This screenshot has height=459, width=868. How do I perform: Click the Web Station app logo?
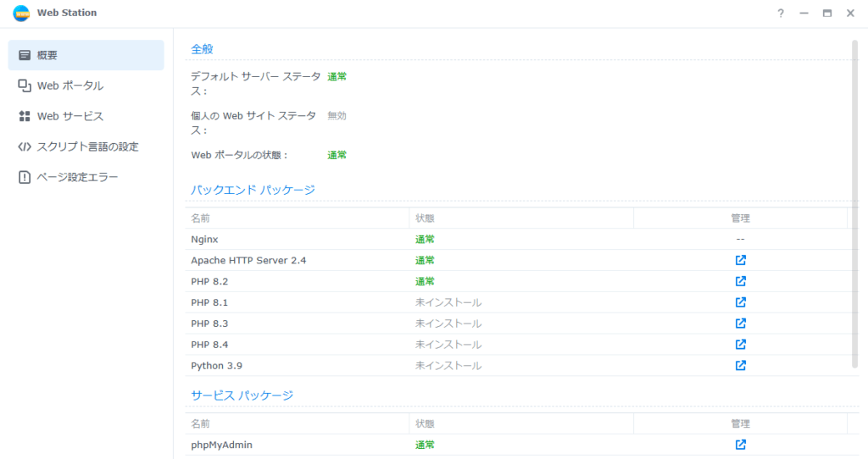click(21, 13)
